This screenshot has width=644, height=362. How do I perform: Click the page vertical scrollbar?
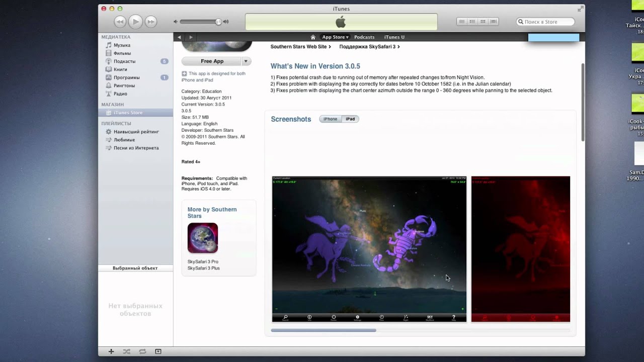[583, 103]
